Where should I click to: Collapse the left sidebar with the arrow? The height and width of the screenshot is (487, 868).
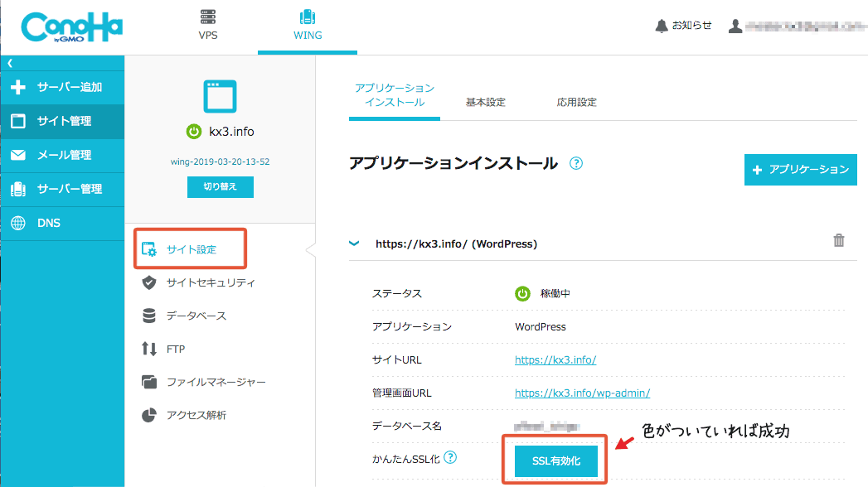pos(10,63)
